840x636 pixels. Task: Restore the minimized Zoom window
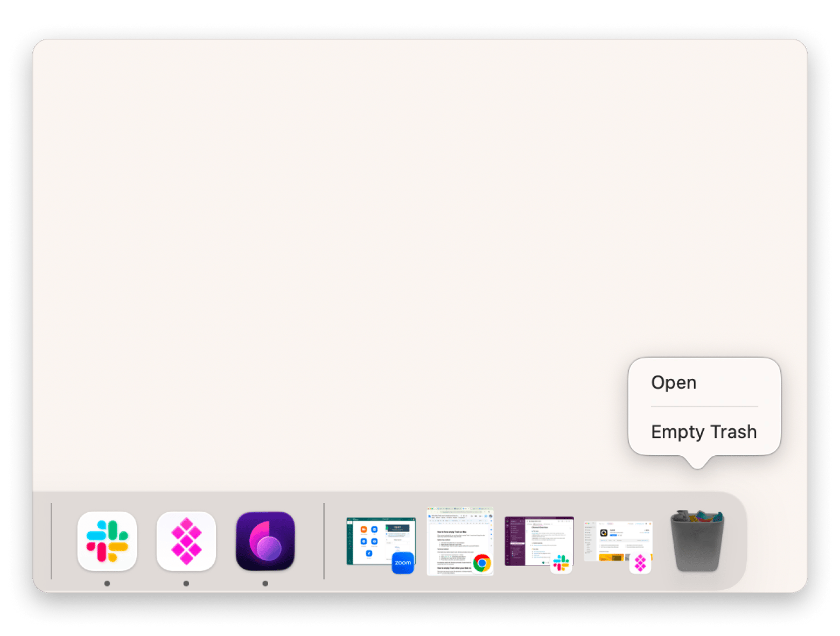click(381, 541)
